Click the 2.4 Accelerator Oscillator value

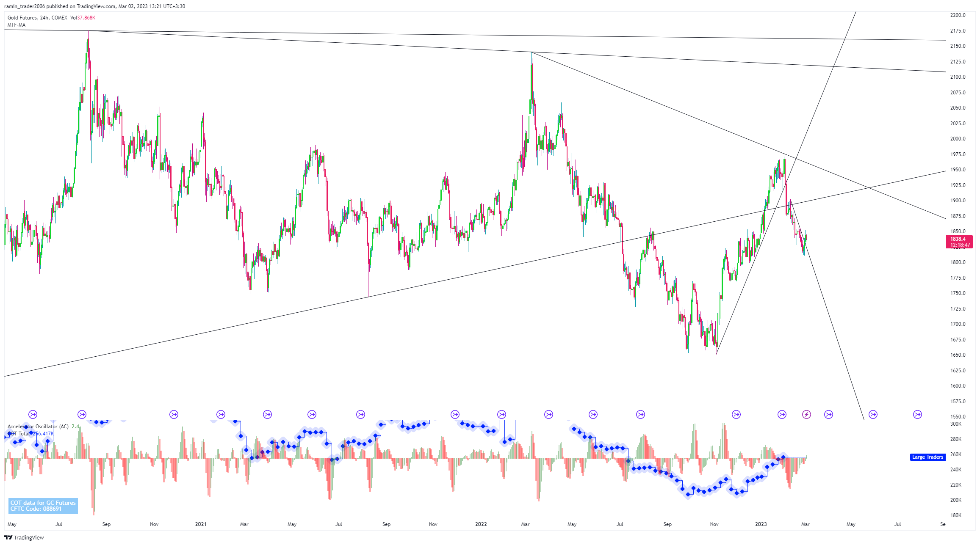click(x=75, y=427)
